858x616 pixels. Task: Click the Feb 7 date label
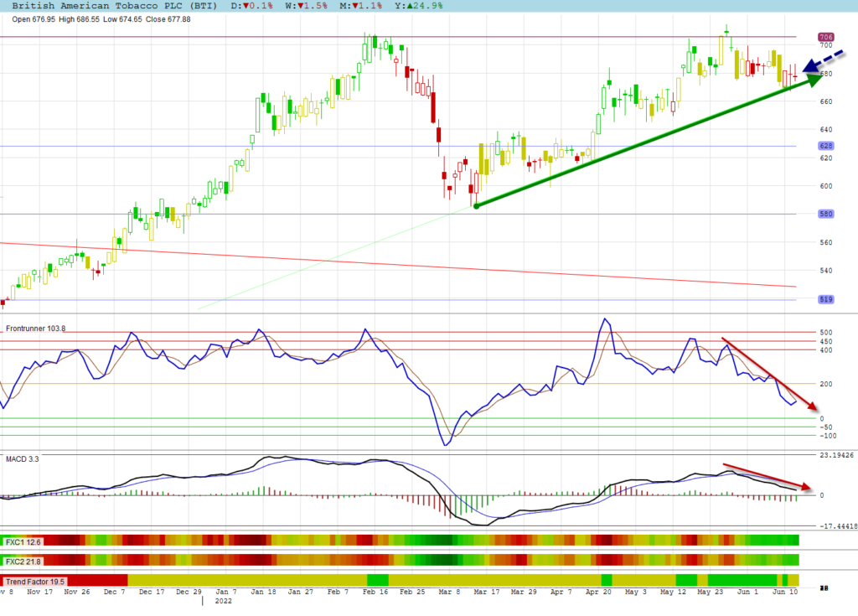[x=338, y=592]
